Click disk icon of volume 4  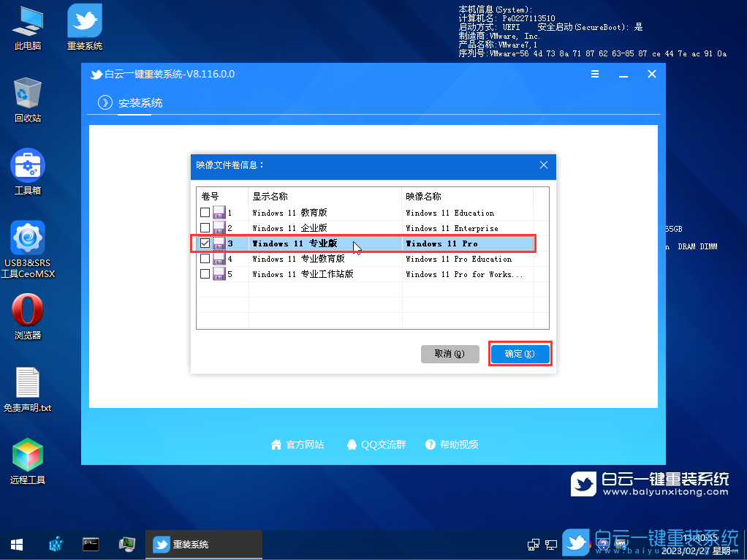tap(219, 259)
